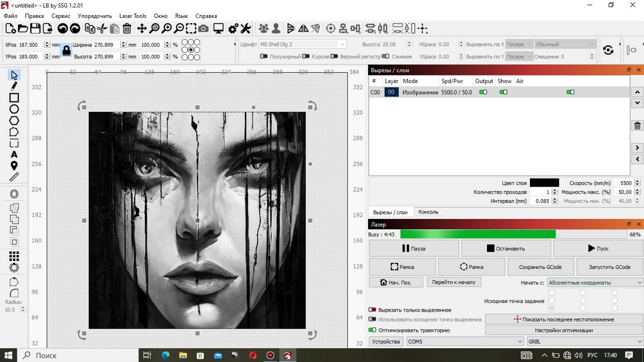Delete selection with the trash can toolbar icon

[127, 29]
